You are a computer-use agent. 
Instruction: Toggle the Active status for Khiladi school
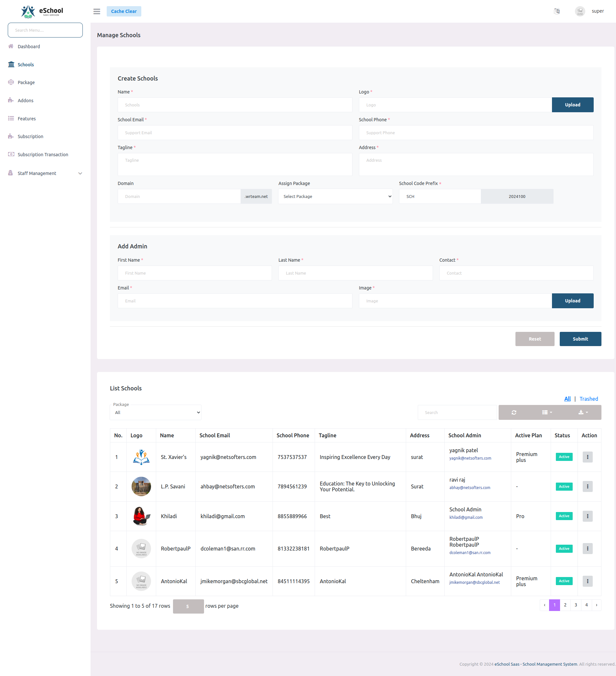coord(564,516)
